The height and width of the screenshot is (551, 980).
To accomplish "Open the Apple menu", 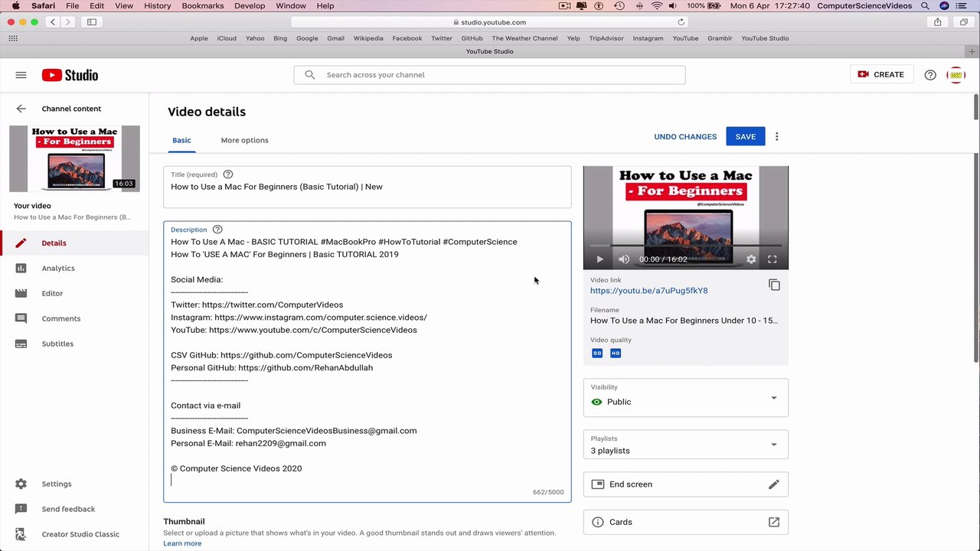I will (15, 5).
